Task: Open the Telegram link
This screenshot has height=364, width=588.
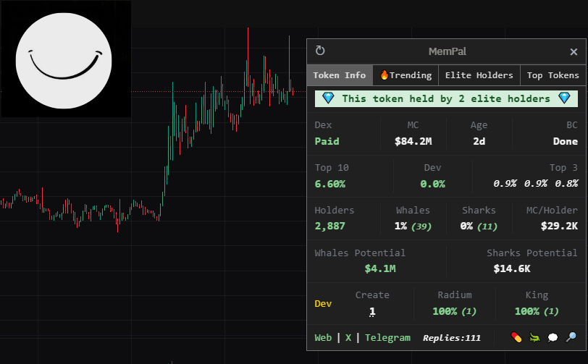Action: (387, 338)
